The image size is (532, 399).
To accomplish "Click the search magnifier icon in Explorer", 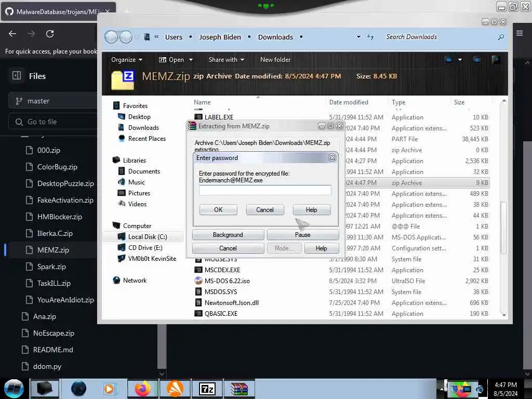I will (x=501, y=37).
